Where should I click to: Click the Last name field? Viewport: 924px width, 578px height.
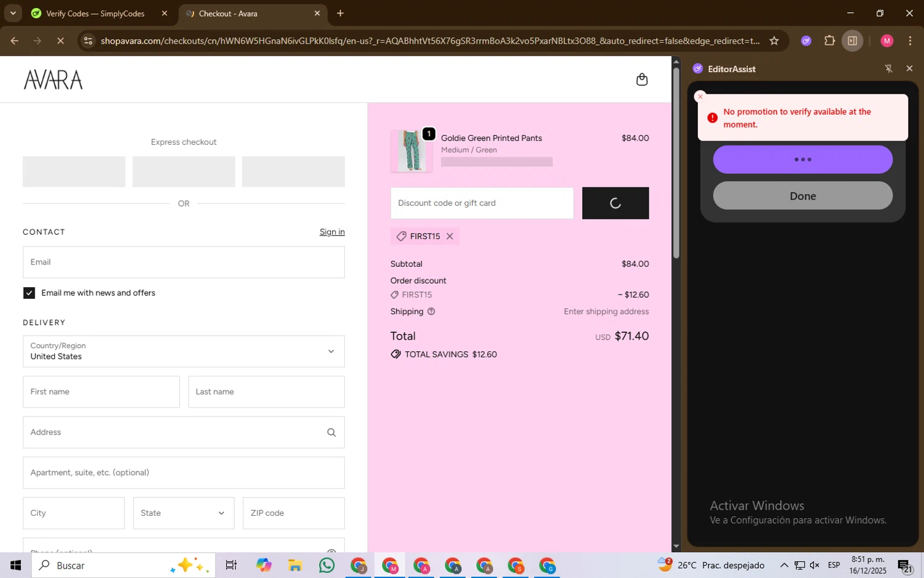[266, 392]
